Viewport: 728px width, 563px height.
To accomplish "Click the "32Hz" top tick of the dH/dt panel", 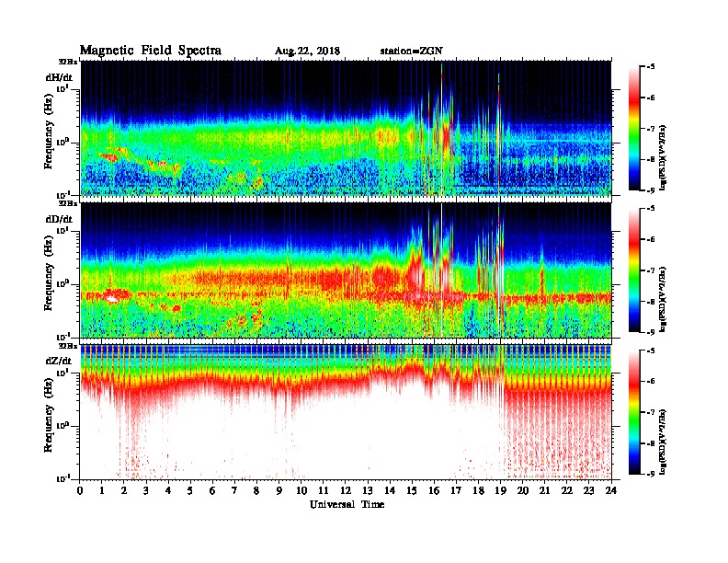I will [68, 62].
